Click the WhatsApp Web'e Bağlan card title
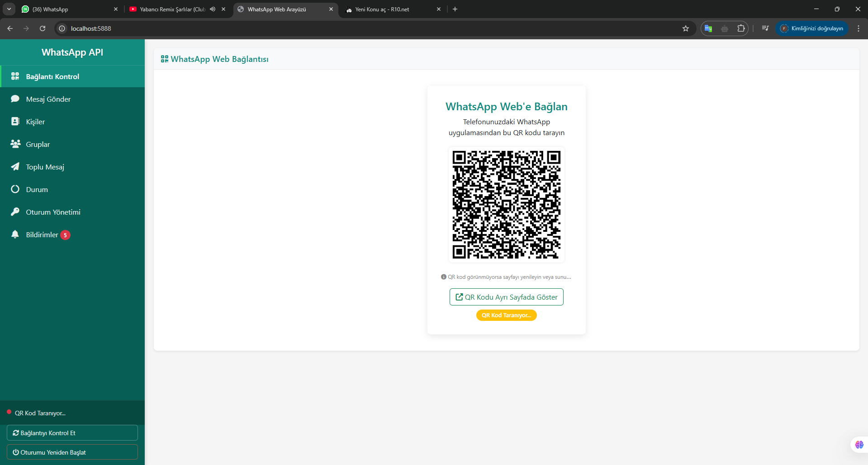The height and width of the screenshot is (465, 868). [507, 107]
